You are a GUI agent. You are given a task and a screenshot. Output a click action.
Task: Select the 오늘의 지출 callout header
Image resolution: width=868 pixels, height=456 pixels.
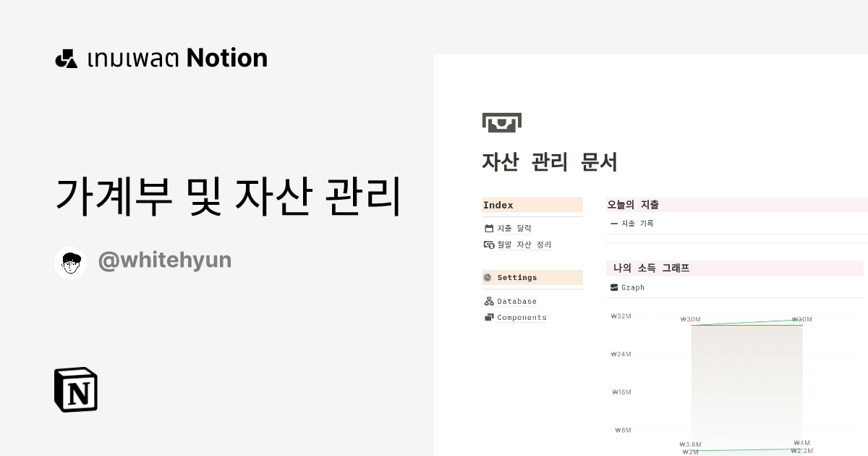coord(633,204)
